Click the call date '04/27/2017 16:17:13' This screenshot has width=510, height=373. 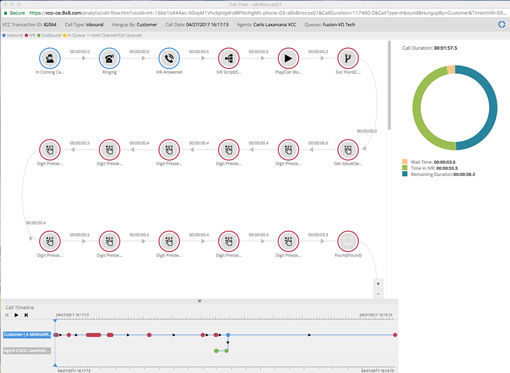(x=207, y=25)
